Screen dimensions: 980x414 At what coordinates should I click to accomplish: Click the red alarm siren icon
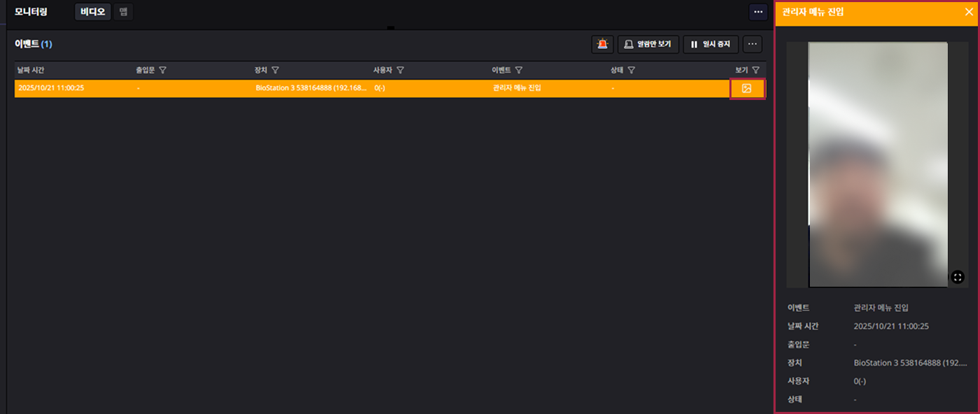pos(602,44)
